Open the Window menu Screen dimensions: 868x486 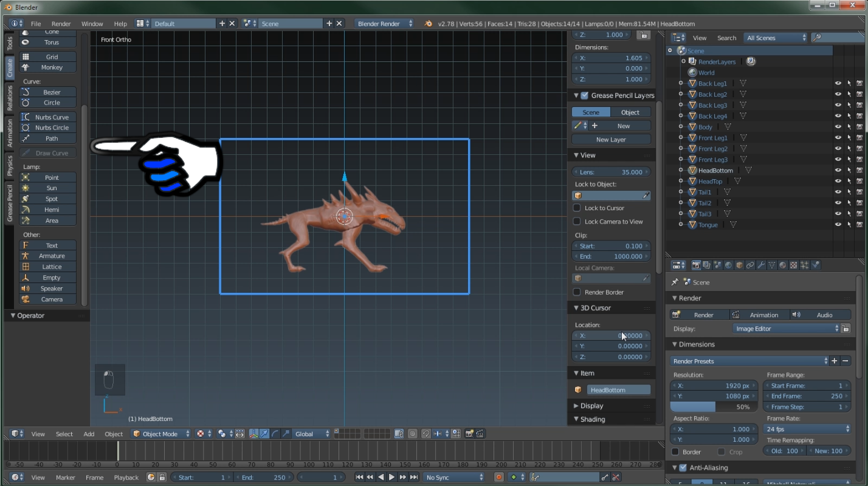(92, 24)
